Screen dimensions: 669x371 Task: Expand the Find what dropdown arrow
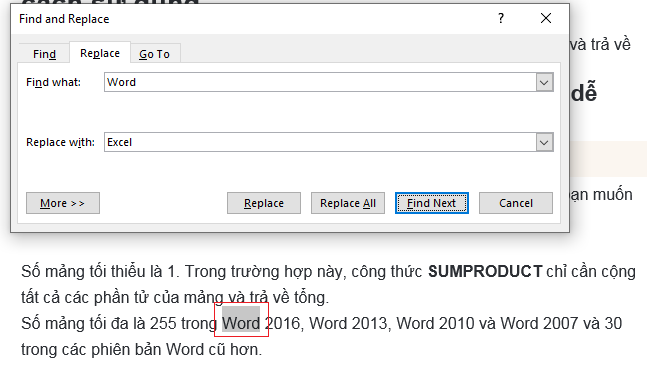pos(544,82)
